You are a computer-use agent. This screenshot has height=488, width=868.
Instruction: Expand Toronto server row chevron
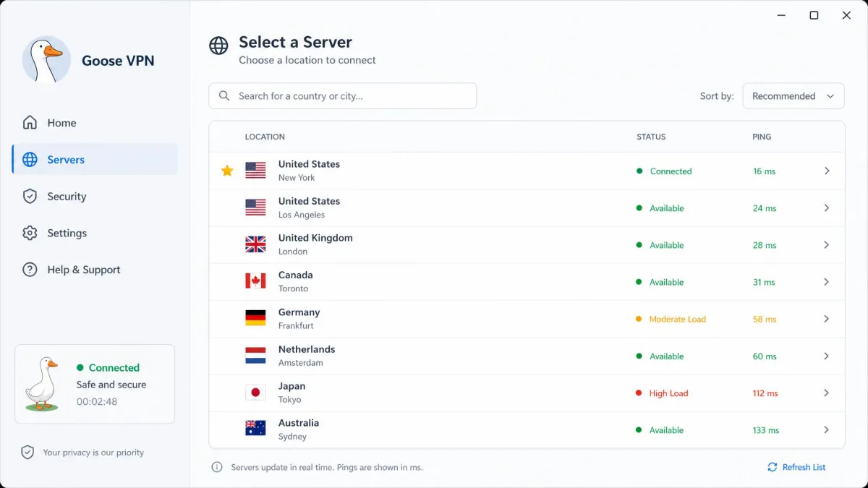point(827,281)
